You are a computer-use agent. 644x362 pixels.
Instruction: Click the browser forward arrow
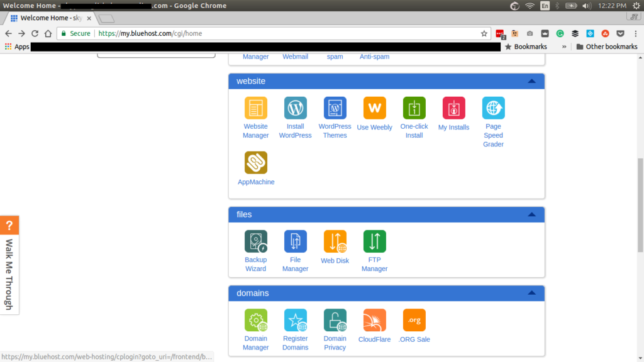pos(22,34)
